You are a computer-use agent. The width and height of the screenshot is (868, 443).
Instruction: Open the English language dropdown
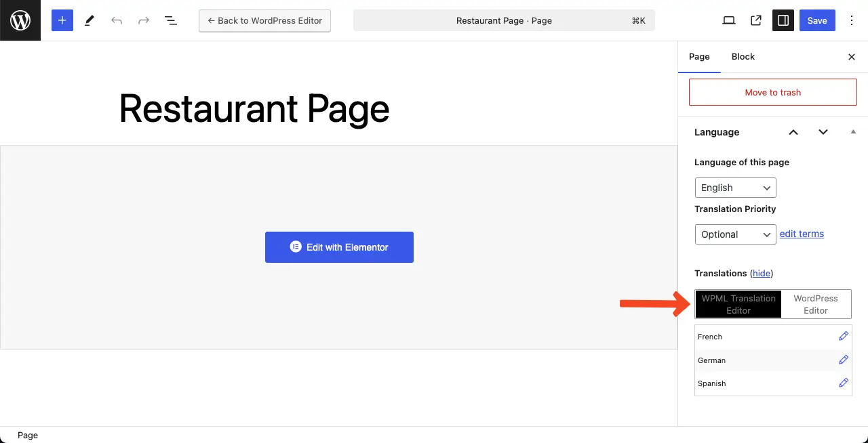click(x=736, y=188)
